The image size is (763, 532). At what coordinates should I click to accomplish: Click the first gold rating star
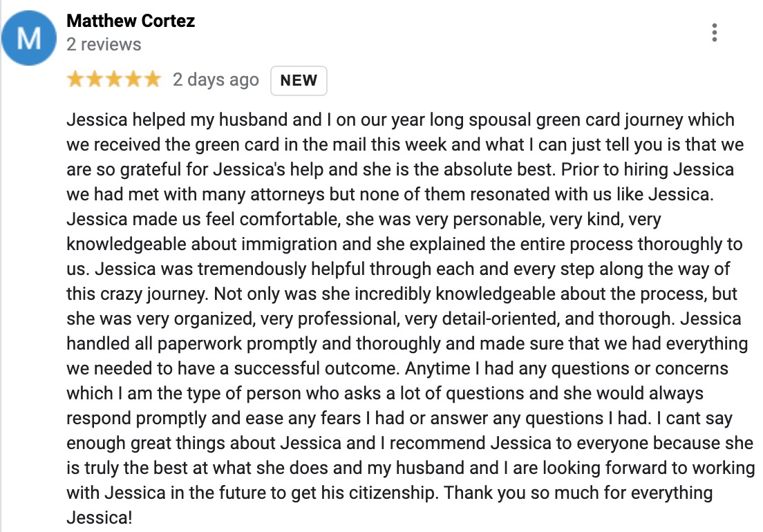coord(75,79)
